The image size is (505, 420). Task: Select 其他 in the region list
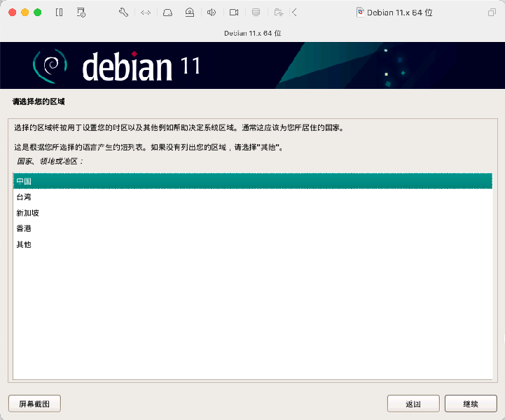tap(253, 244)
